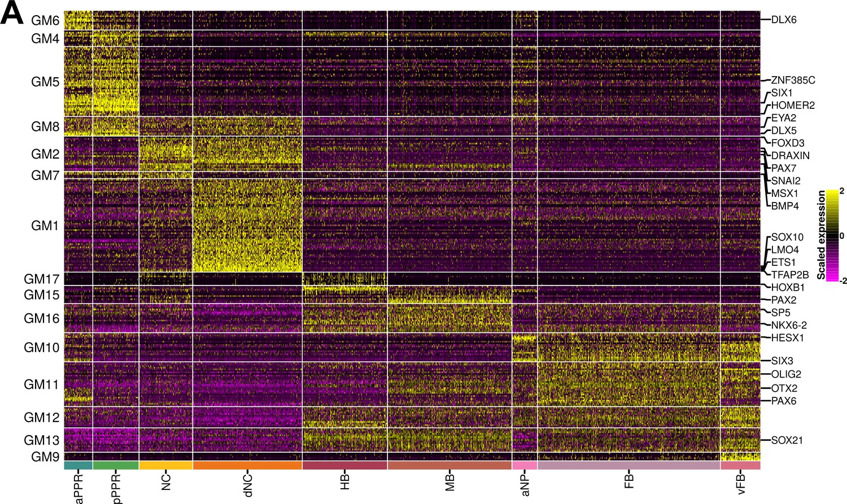The image size is (847, 504).
Task: Click the HESX1 gene label
Action: 787,338
